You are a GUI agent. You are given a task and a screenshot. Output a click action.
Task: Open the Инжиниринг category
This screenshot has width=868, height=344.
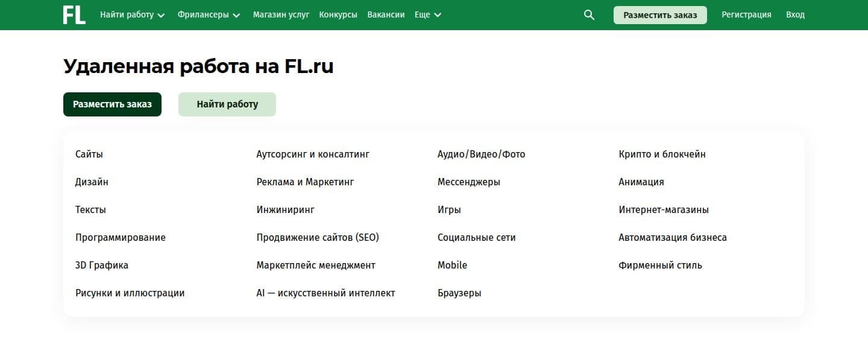(286, 210)
